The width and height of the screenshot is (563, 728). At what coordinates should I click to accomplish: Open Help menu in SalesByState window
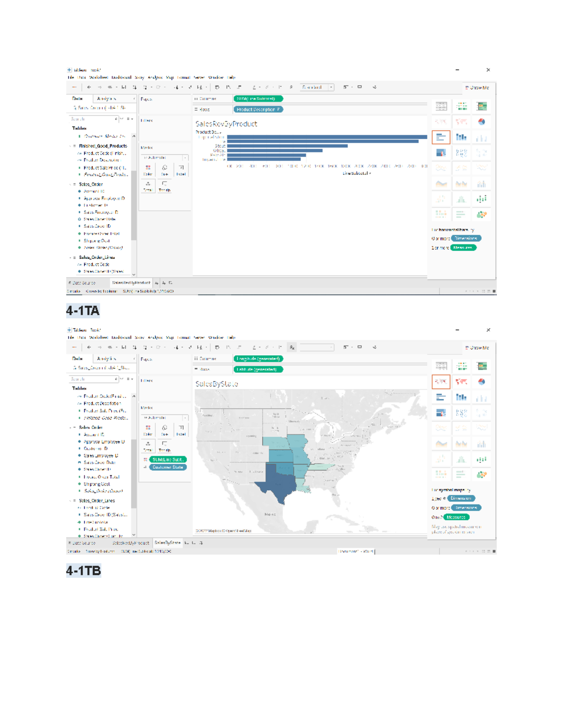231,338
